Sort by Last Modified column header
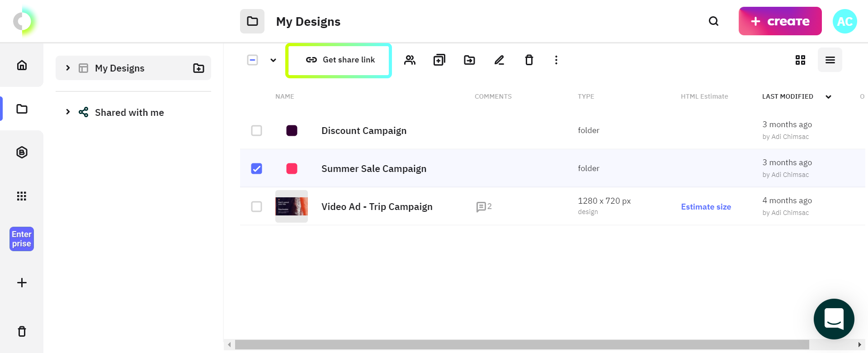 click(788, 96)
